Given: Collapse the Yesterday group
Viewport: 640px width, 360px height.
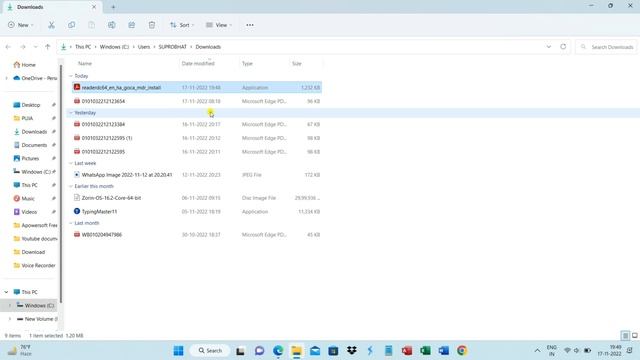Looking at the screenshot, I should (x=71, y=113).
